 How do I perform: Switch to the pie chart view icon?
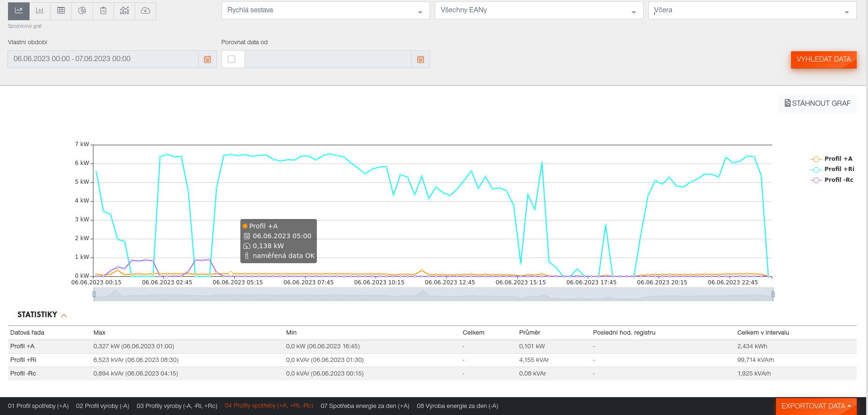pyautogui.click(x=82, y=10)
